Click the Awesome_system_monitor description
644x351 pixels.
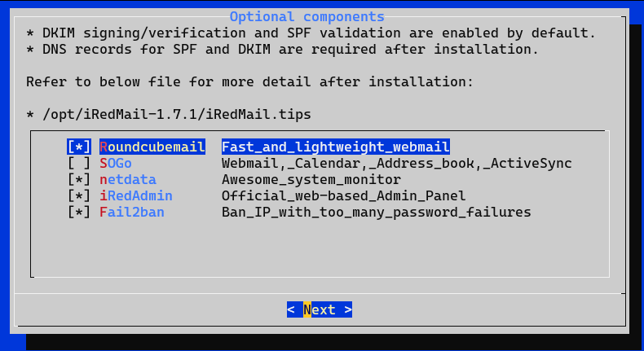pyautogui.click(x=311, y=179)
